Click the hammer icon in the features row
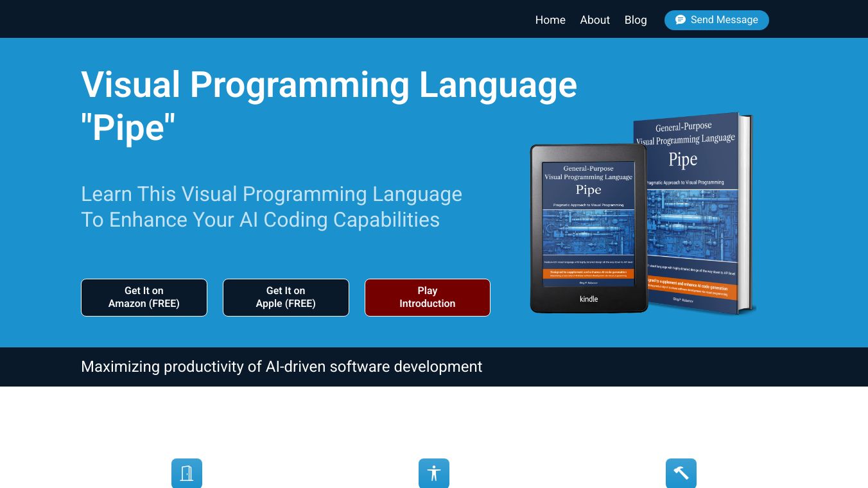 pyautogui.click(x=681, y=473)
